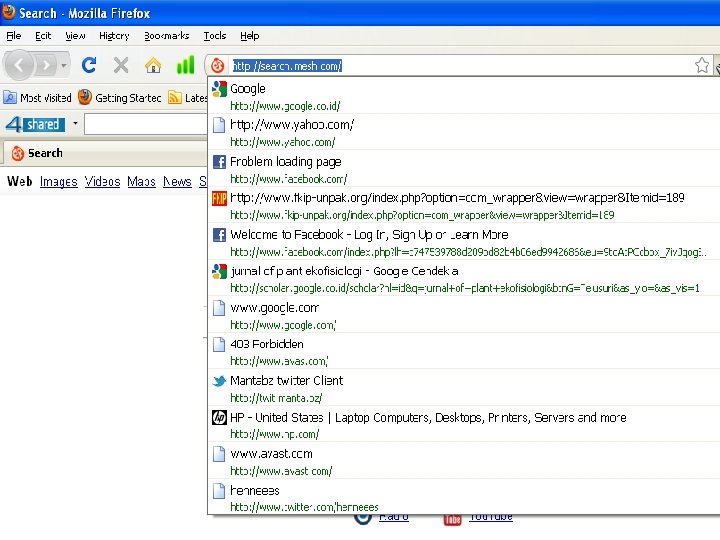The image size is (720, 540).
Task: Select the www.avast.com suggestion
Action: 464,461
